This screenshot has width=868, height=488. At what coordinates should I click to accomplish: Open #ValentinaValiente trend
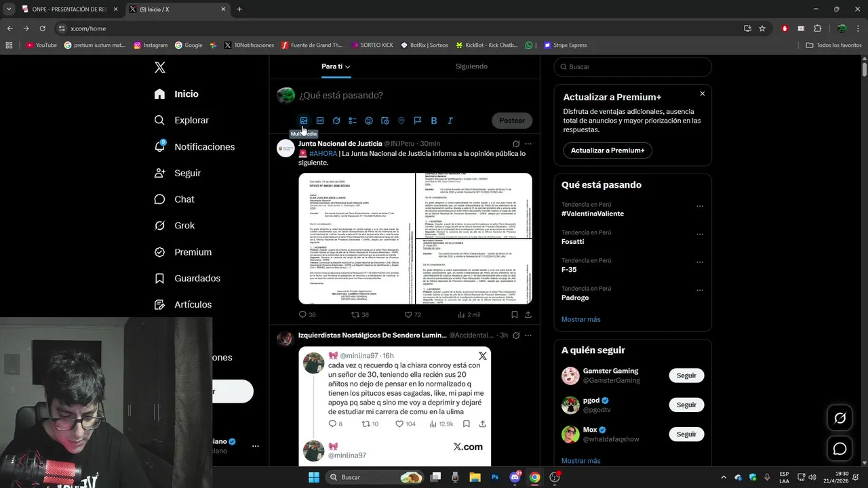(593, 213)
